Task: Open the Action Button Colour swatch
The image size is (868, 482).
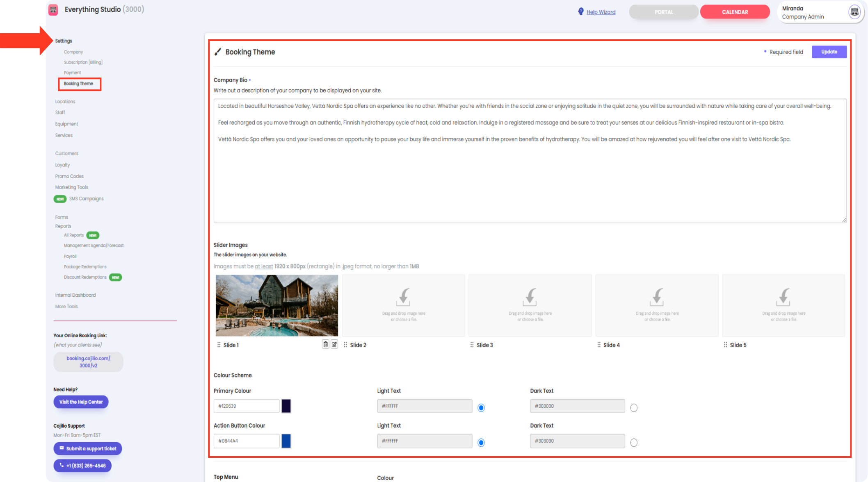Action: 286,441
